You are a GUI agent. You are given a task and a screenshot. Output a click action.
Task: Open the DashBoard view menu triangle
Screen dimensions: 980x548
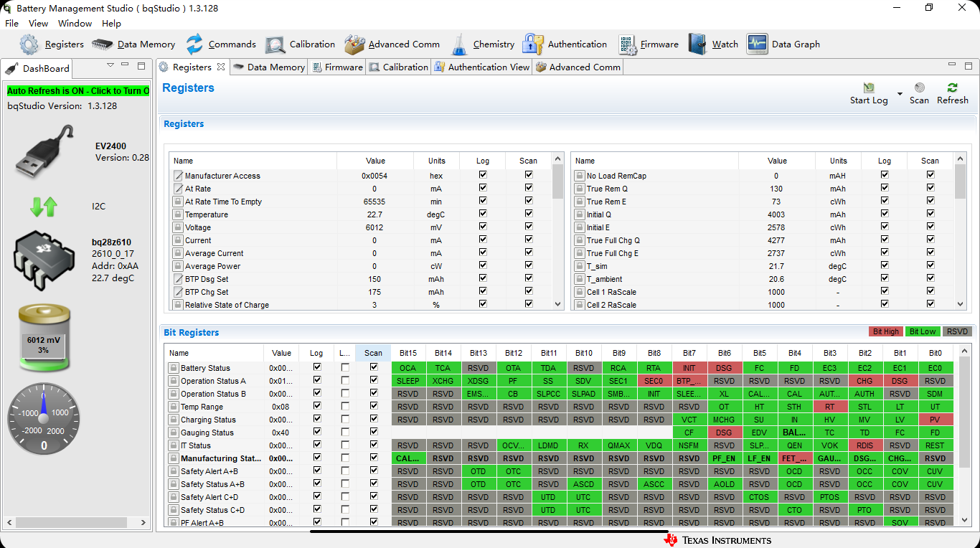coord(110,65)
